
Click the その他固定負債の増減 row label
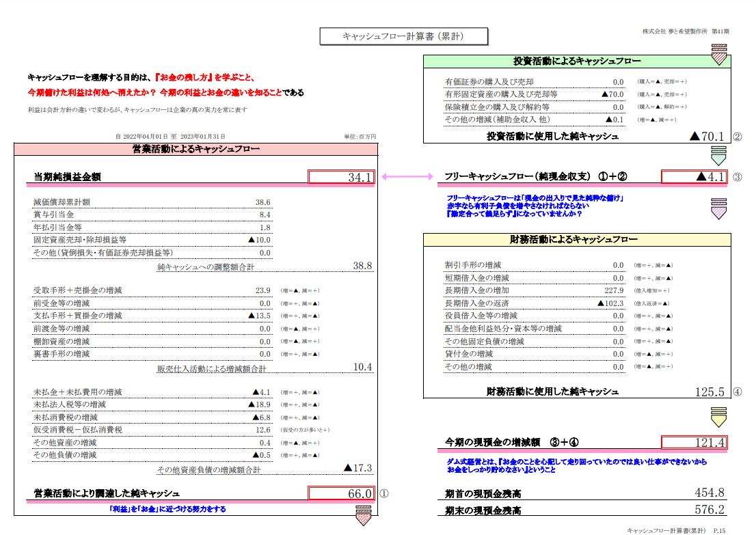point(485,341)
